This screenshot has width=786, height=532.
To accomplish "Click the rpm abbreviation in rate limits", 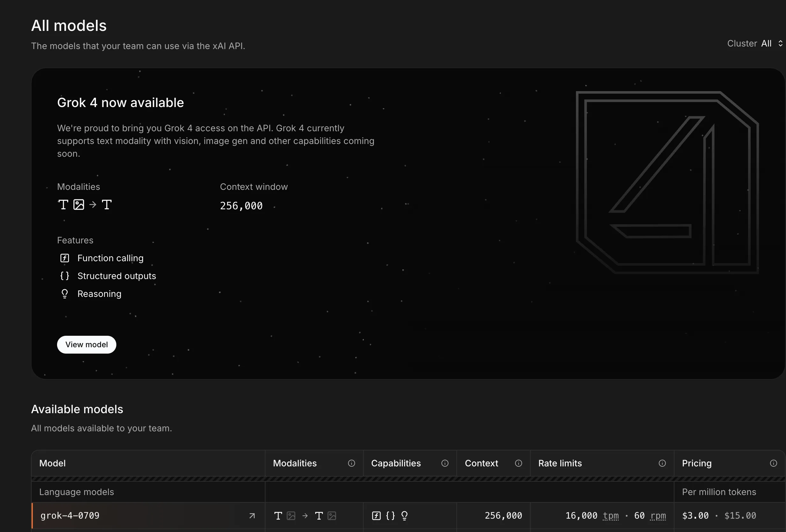I will [x=658, y=516].
